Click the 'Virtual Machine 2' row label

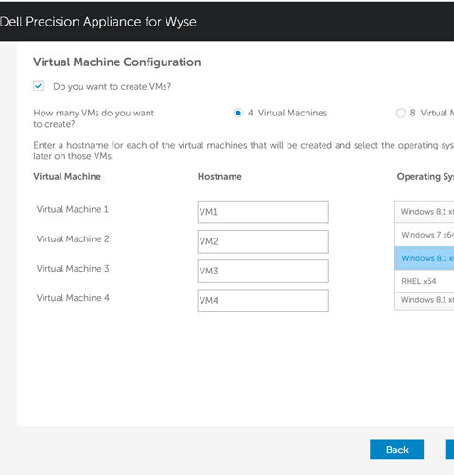click(73, 238)
